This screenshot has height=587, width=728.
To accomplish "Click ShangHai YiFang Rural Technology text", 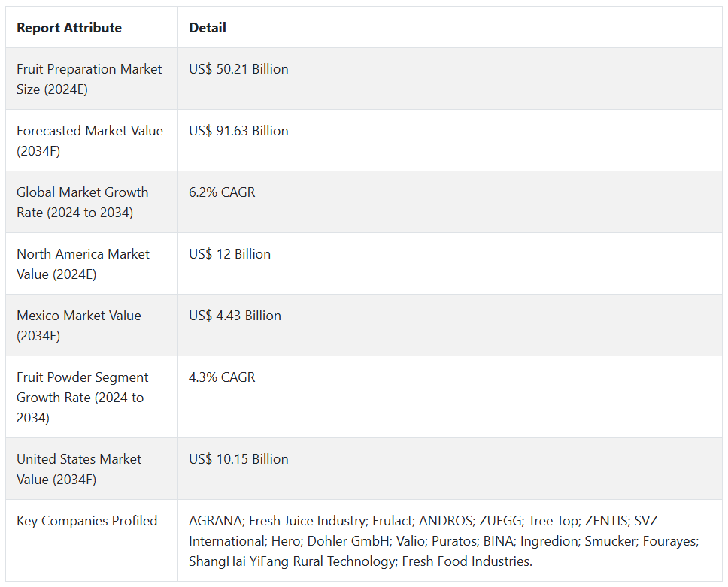I will point(292,562).
